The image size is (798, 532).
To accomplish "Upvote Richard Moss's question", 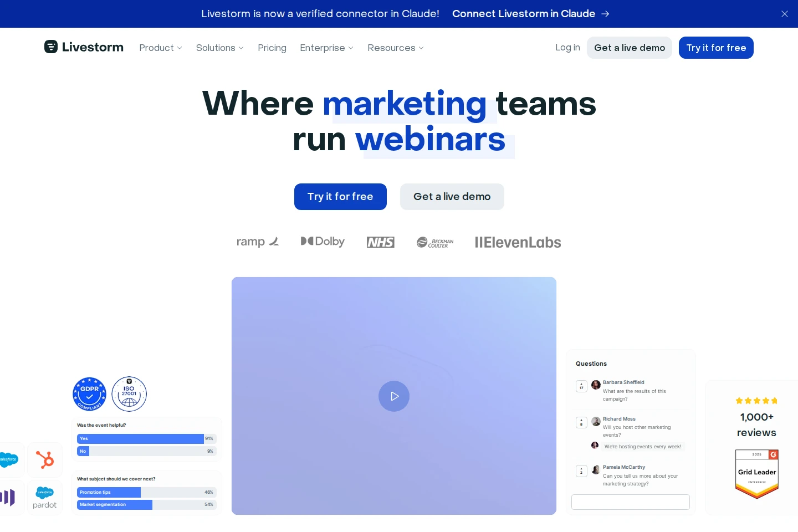I will point(581,422).
